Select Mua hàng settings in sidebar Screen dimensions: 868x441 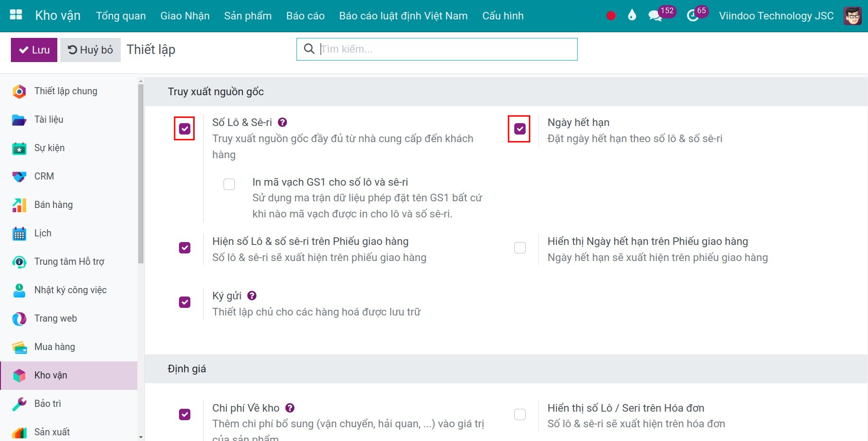(69, 347)
